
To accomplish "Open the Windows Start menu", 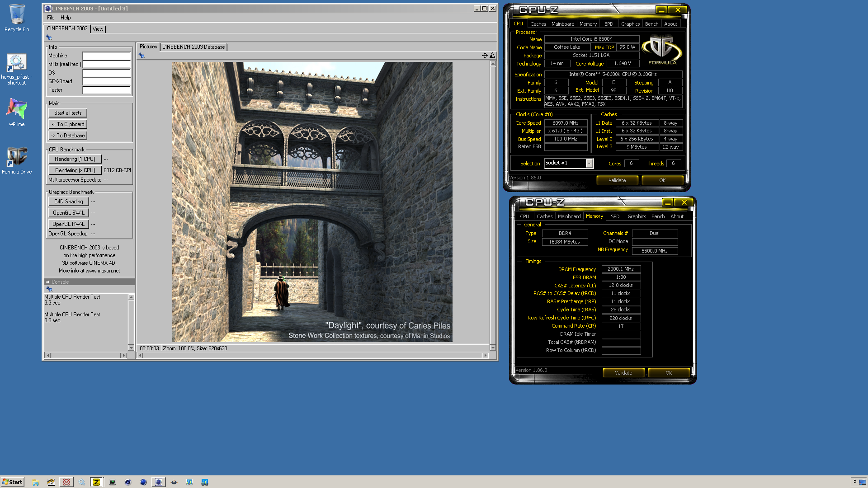I will [12, 482].
